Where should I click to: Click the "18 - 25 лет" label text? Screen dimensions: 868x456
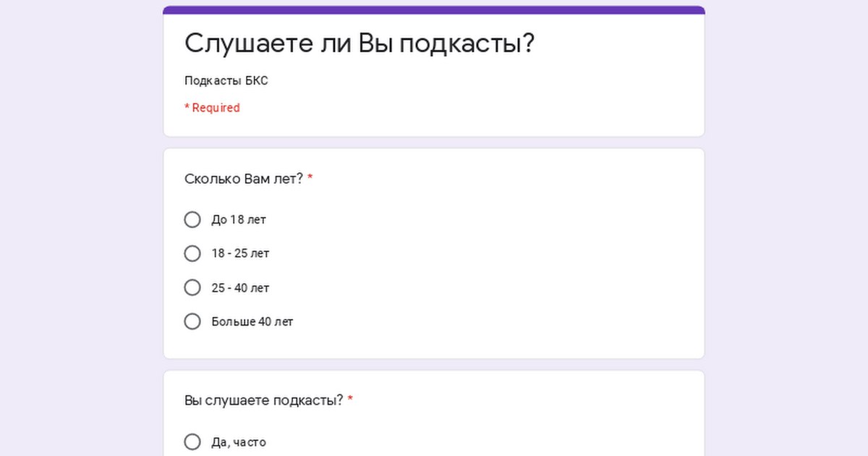point(240,253)
